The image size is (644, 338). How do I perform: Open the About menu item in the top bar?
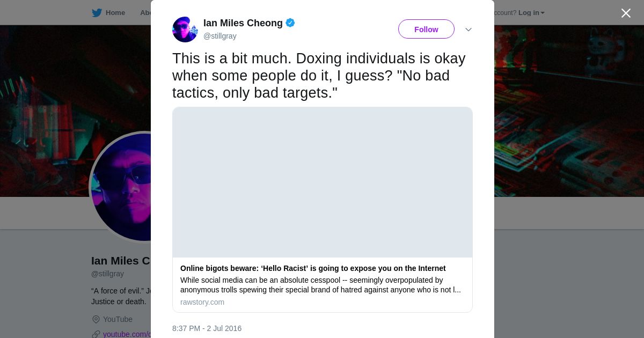point(145,13)
